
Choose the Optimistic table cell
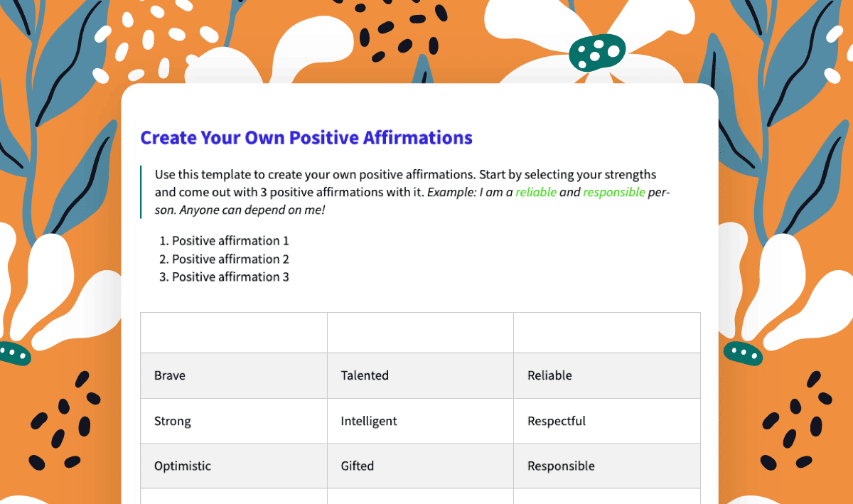(x=234, y=466)
